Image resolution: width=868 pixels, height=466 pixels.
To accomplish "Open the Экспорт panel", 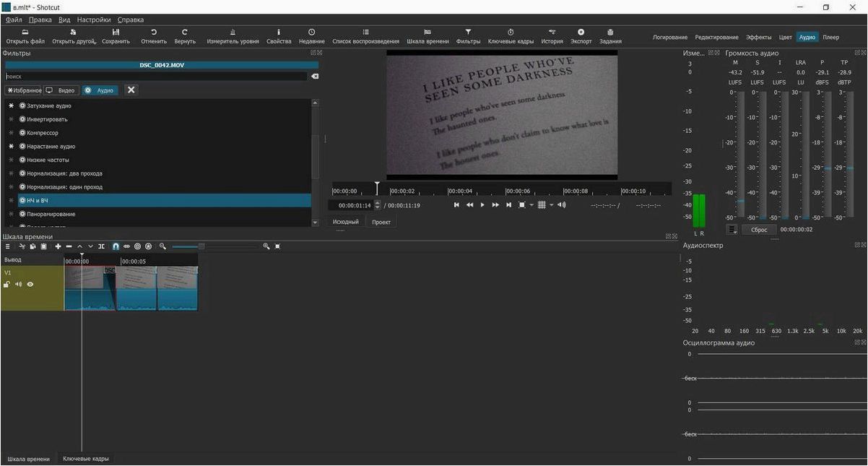I will 581,36.
